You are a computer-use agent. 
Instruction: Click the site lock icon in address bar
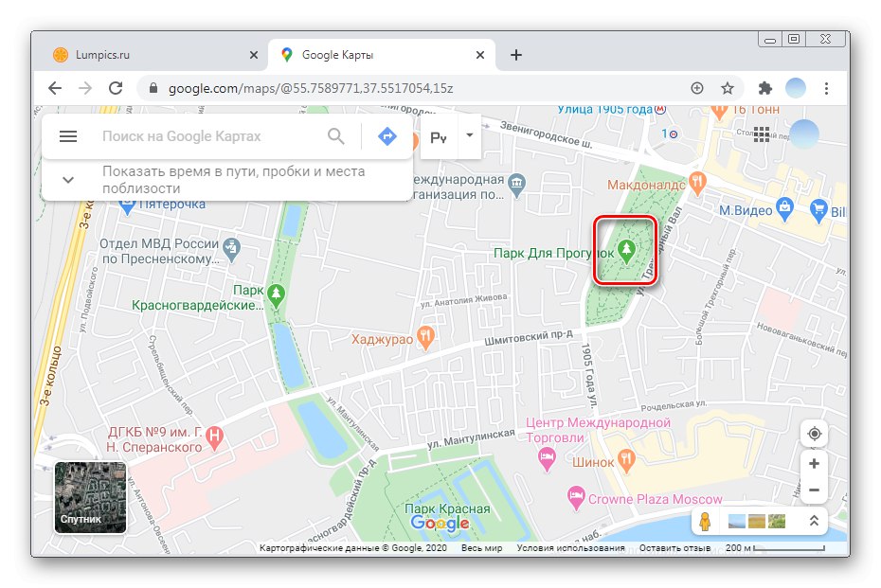tap(153, 88)
